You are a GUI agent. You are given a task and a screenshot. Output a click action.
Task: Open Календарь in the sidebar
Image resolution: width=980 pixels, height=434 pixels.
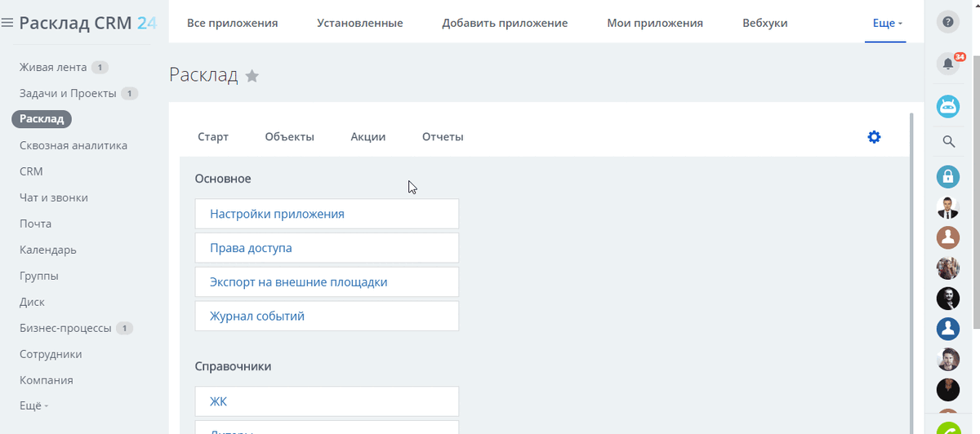[48, 250]
